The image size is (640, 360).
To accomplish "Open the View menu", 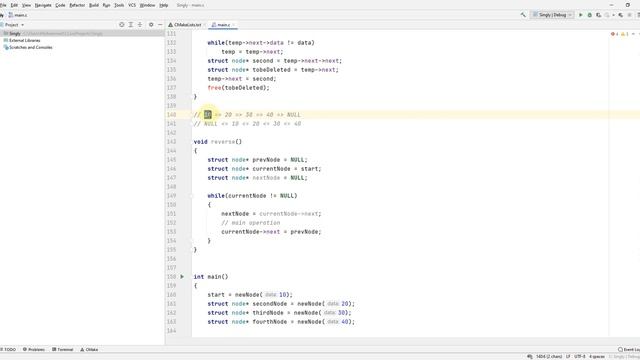I will (x=26, y=5).
